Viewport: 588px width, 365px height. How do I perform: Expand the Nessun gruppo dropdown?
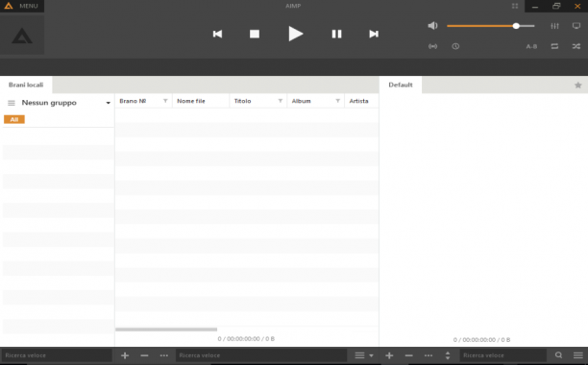[108, 103]
